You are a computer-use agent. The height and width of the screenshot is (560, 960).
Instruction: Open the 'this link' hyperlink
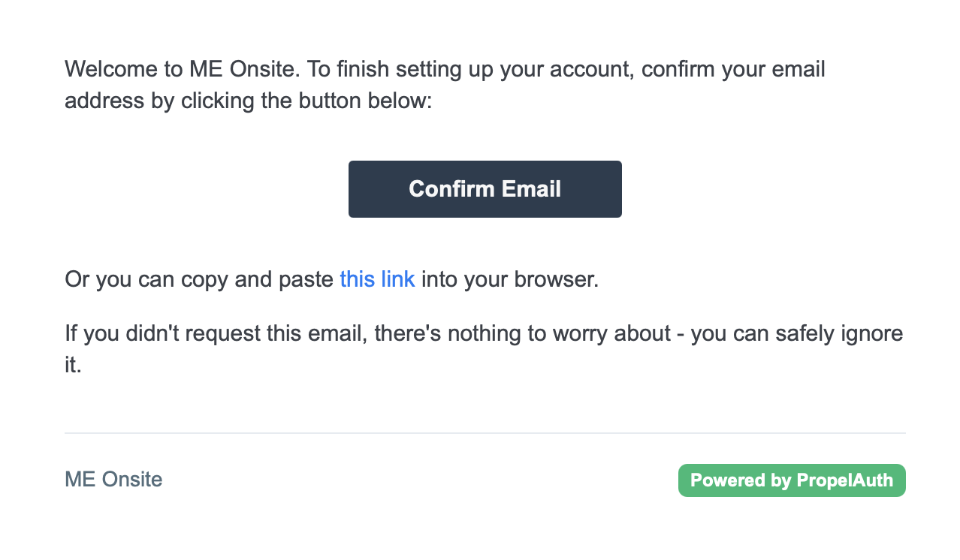click(377, 279)
